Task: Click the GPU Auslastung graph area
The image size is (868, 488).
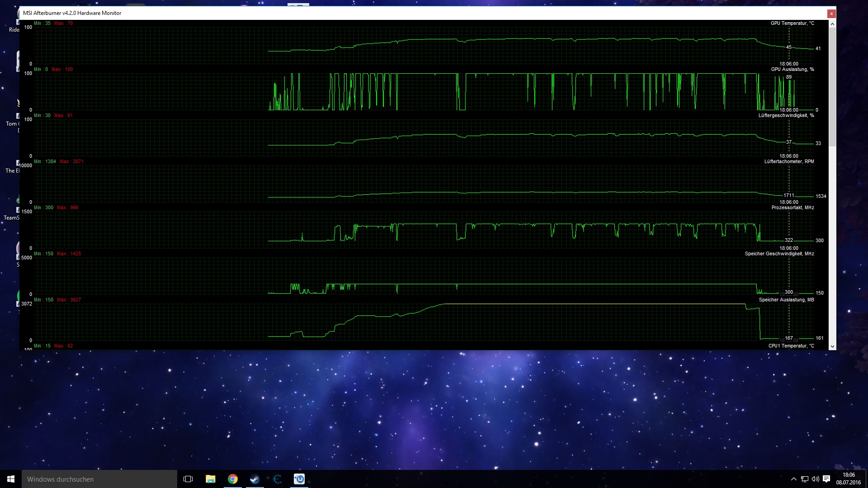Action: click(x=497, y=93)
